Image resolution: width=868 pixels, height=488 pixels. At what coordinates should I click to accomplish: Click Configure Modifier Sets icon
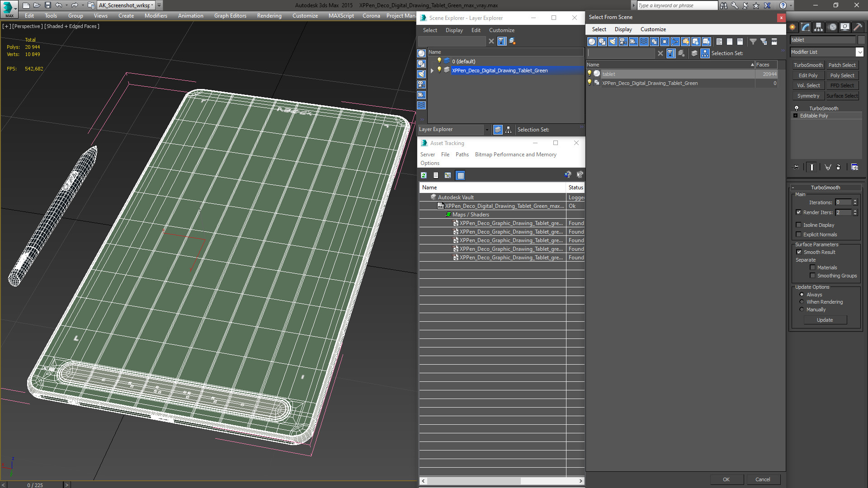854,167
